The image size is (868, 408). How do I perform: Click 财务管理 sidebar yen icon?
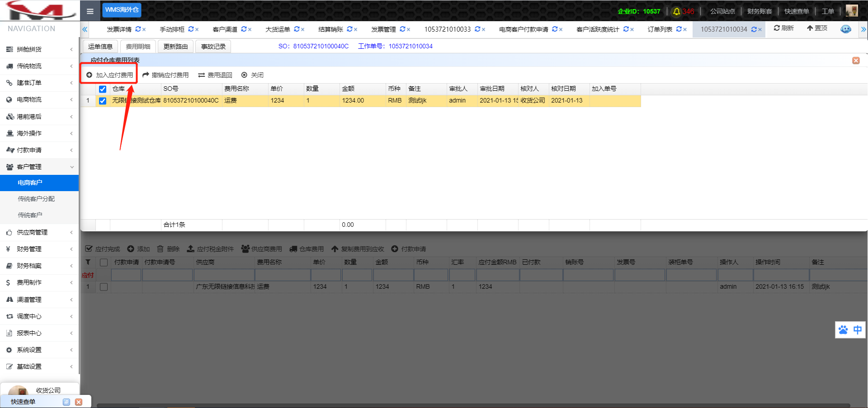[9, 249]
